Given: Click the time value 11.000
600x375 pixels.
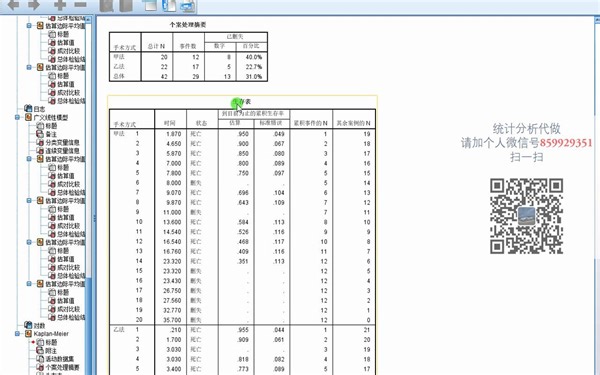Looking at the screenshot, I should pos(173,212).
